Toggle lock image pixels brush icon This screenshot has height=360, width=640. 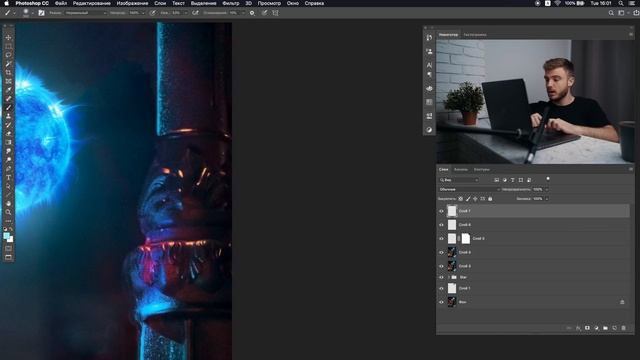[x=468, y=199]
